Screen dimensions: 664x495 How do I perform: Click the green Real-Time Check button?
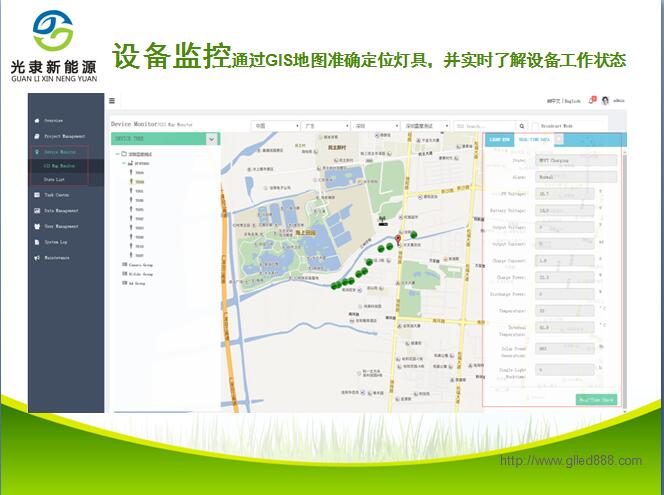pyautogui.click(x=596, y=400)
